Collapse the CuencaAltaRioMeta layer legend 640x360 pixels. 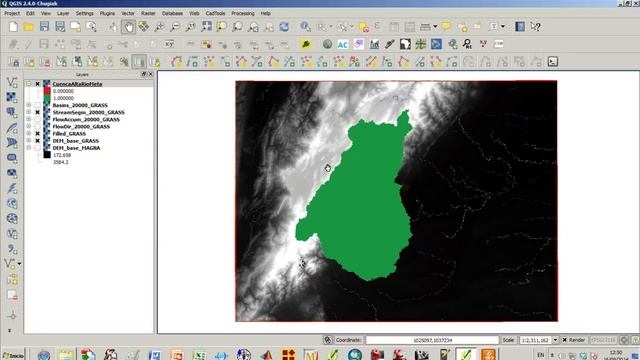tap(29, 84)
